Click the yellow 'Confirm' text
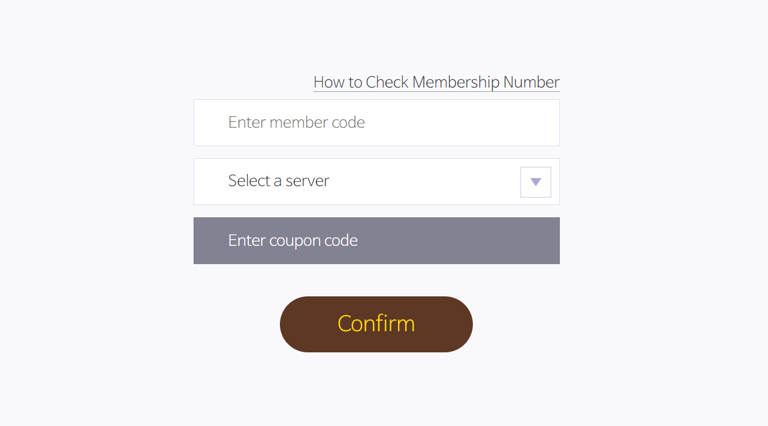Image resolution: width=768 pixels, height=426 pixels. pos(376,324)
